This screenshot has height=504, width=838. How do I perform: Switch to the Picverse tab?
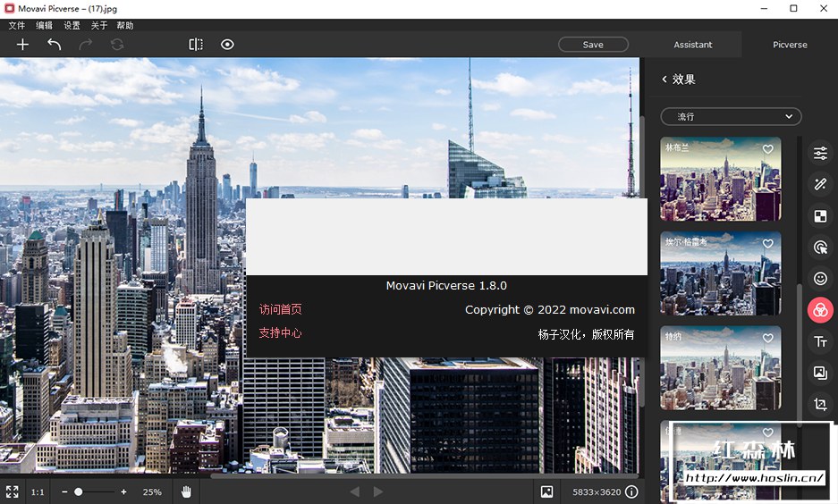click(x=790, y=45)
